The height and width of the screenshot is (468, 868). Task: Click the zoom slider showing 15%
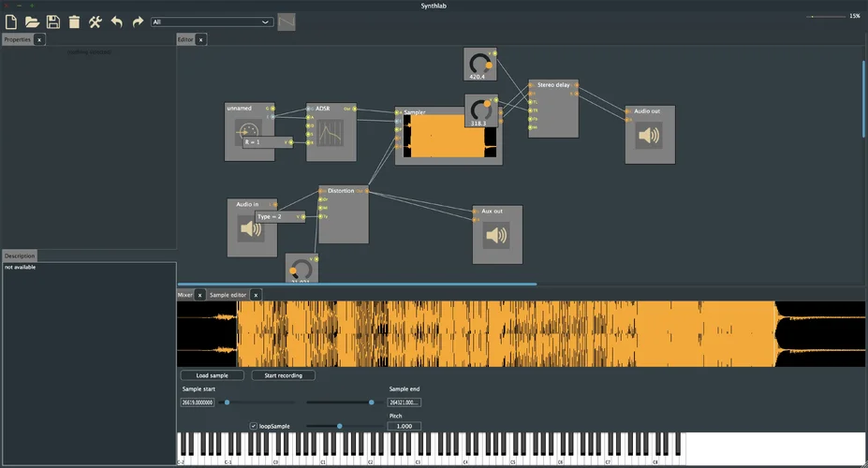827,17
